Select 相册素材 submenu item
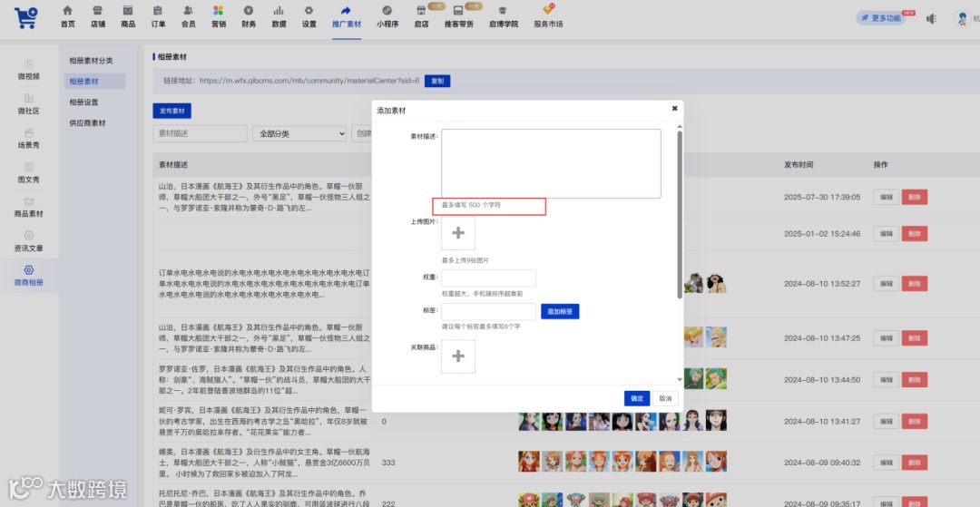The height and width of the screenshot is (507, 980). pyautogui.click(x=94, y=81)
